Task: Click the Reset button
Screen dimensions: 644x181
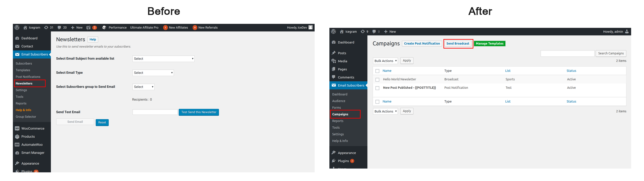Action: point(102,123)
